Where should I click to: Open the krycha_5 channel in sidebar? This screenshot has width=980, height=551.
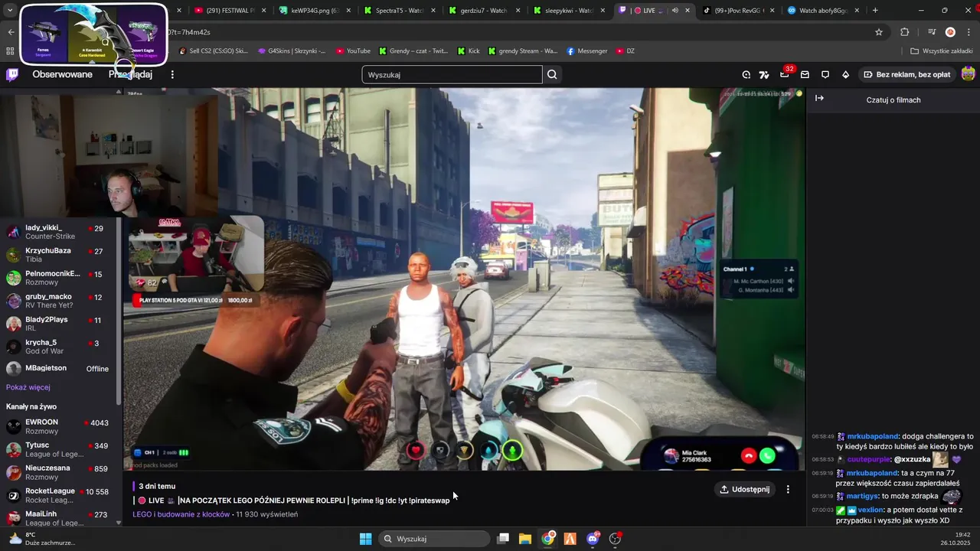[58, 347]
